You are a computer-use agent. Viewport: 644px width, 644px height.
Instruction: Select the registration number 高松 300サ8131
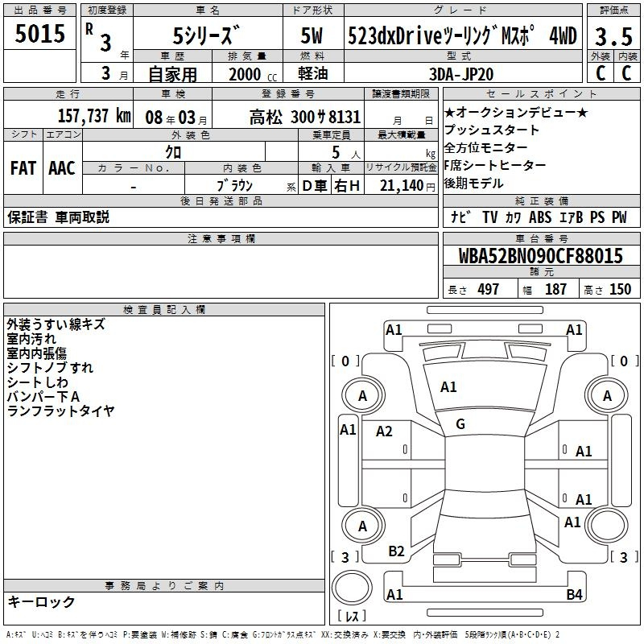tap(305, 118)
